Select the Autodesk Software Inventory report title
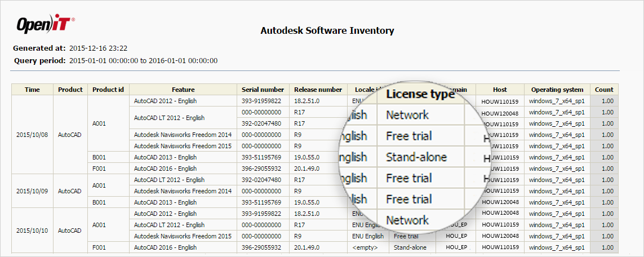 [x=327, y=30]
